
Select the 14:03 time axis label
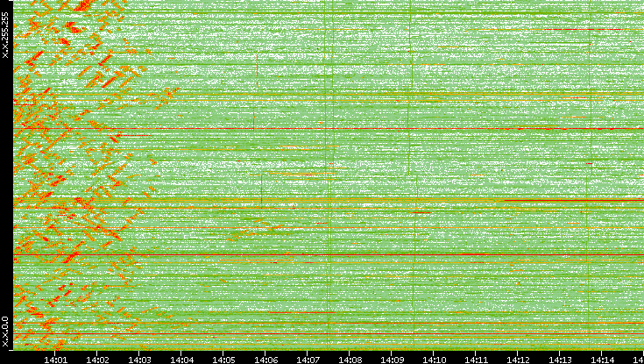[139, 360]
